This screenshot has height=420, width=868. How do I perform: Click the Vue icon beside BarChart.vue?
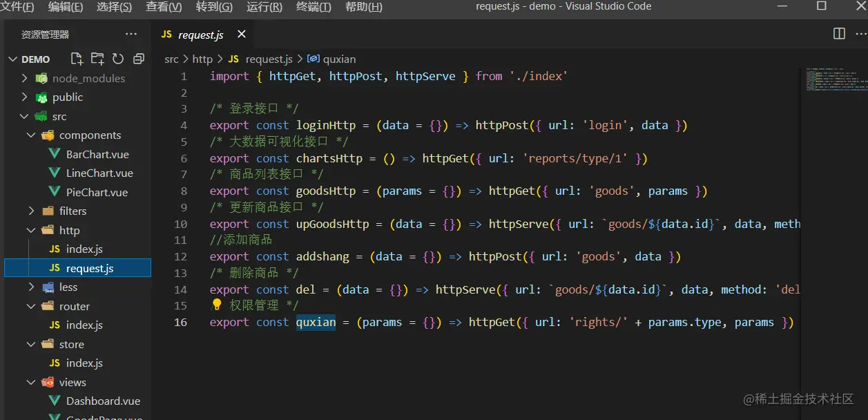pos(55,154)
